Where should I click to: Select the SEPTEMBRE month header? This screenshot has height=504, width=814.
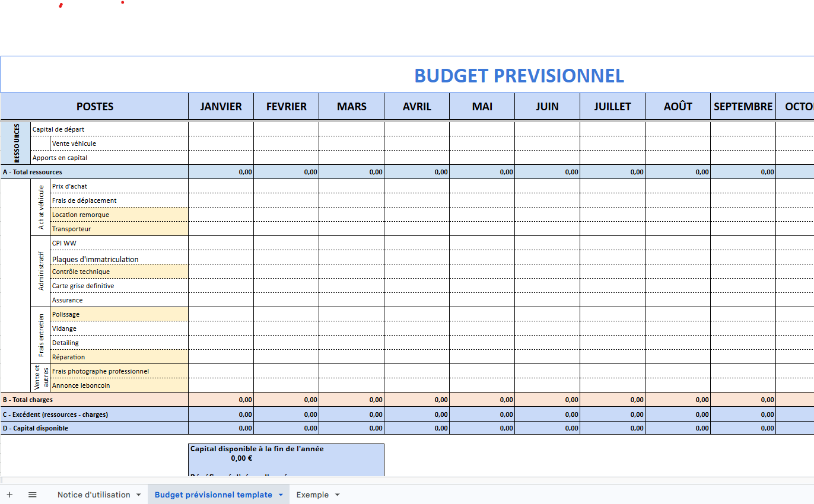click(x=743, y=106)
